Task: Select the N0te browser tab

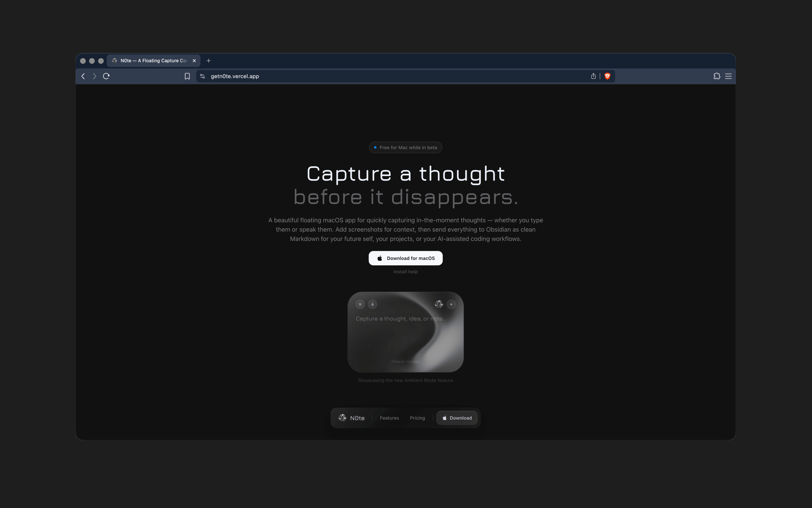Action: (x=154, y=61)
